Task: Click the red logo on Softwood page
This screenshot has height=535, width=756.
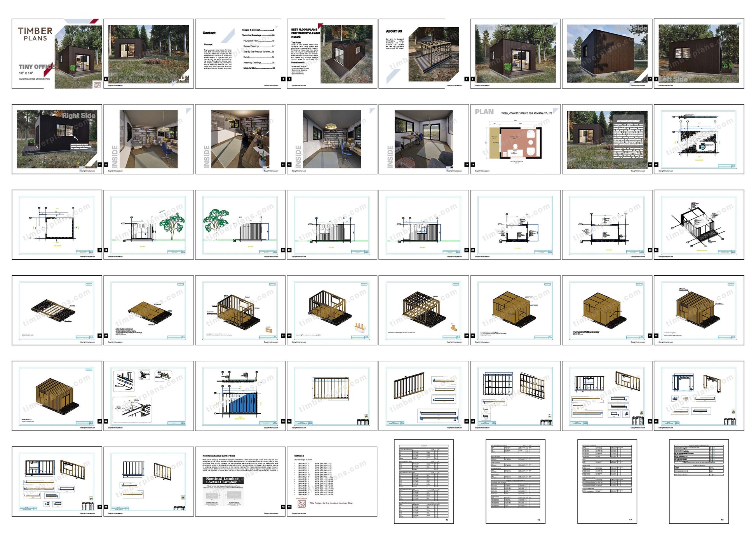Action: click(302, 504)
